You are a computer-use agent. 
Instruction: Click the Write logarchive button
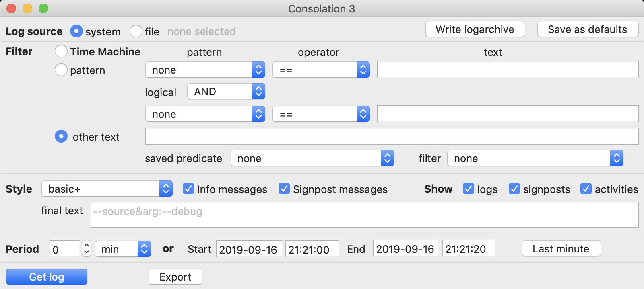475,29
